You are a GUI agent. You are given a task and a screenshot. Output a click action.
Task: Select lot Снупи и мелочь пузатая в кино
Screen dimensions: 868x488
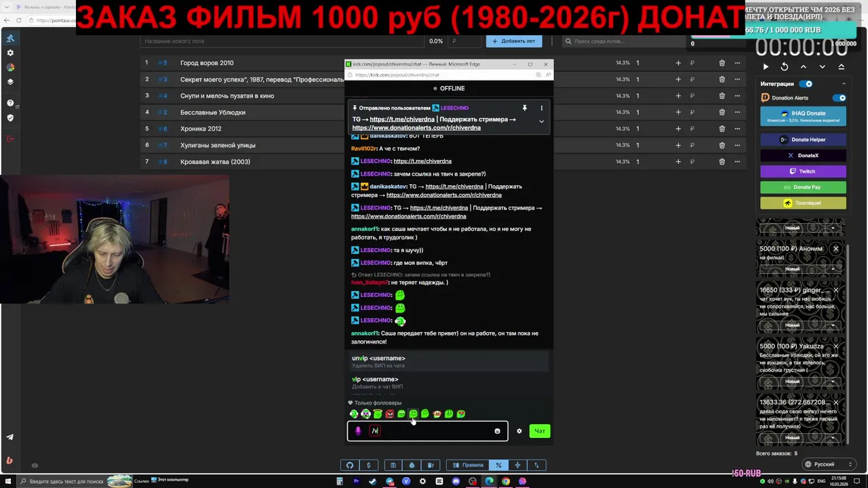(227, 96)
